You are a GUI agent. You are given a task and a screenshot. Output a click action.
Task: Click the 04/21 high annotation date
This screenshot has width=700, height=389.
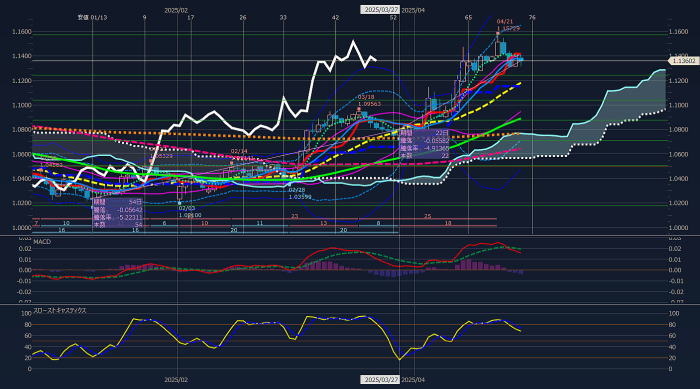pos(505,21)
